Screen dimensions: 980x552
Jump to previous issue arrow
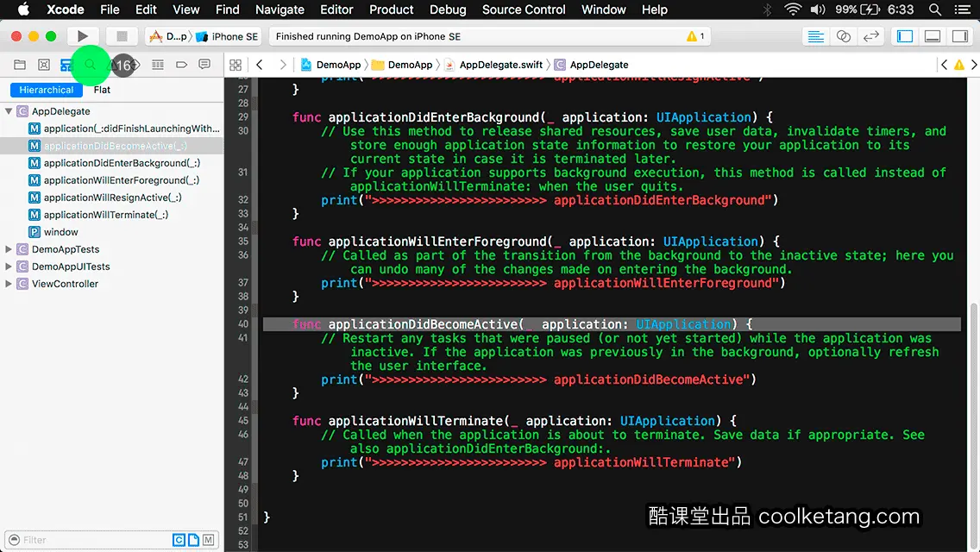[x=945, y=65]
